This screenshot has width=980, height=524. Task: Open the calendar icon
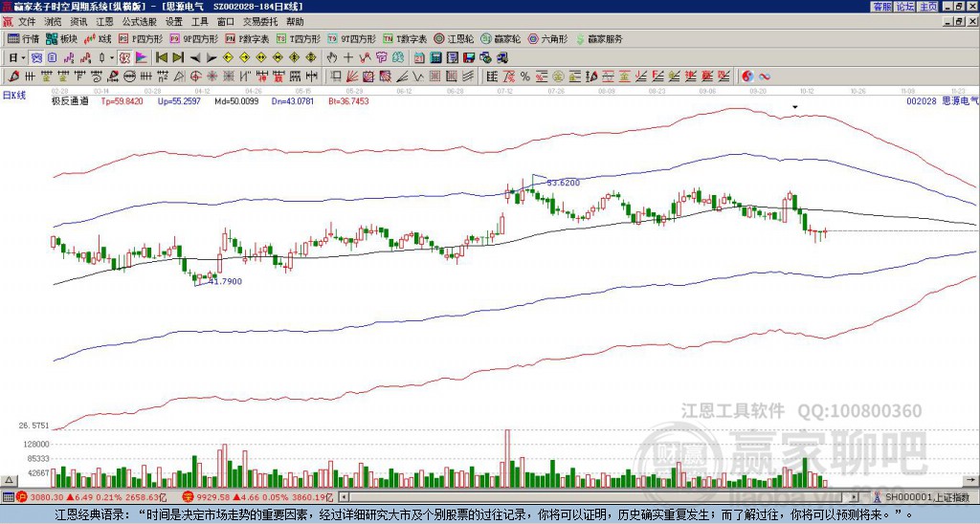(419, 58)
